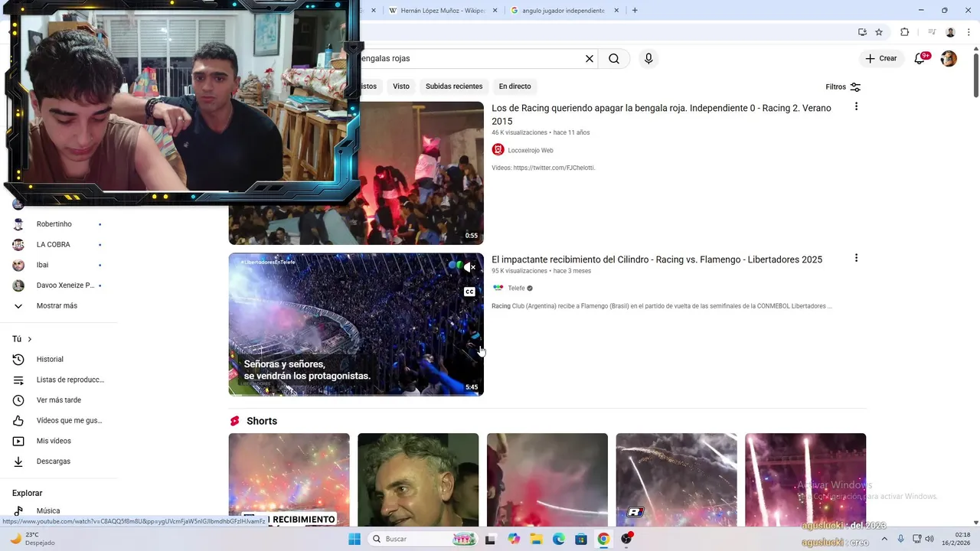Image resolution: width=980 pixels, height=551 pixels.
Task: Clear the YouTube search box with X
Action: 590,58
